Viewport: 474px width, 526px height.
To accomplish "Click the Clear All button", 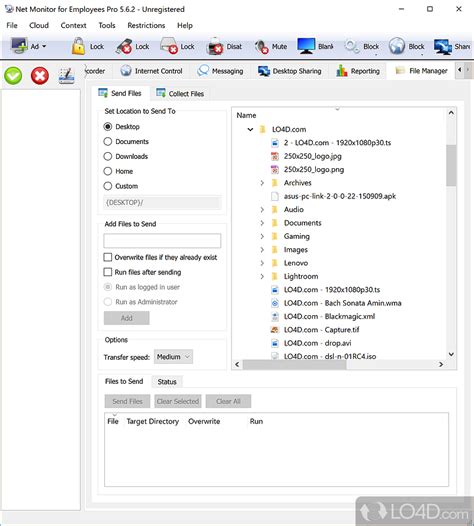I will 228,401.
